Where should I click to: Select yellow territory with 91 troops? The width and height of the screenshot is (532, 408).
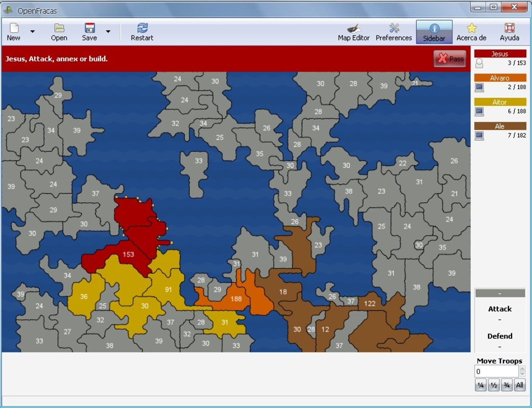168,289
